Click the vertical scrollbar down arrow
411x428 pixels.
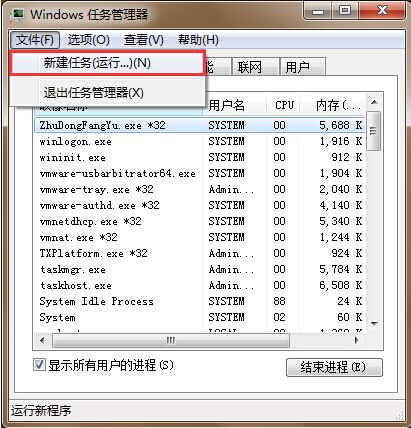[x=374, y=323]
